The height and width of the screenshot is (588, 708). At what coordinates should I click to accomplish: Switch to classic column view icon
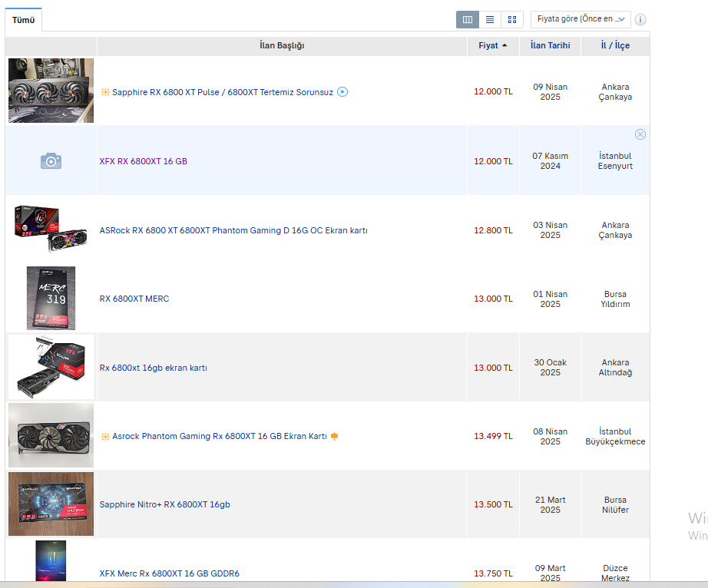click(x=468, y=19)
